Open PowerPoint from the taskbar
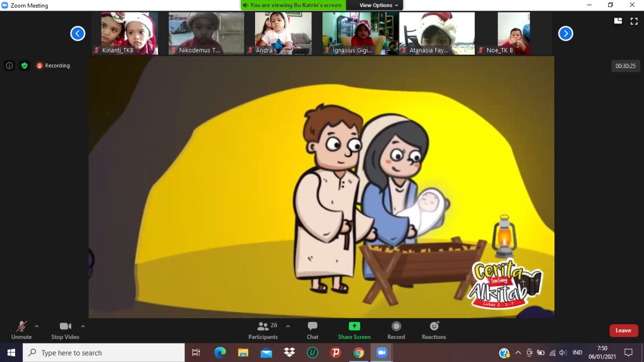This screenshot has width=644, height=362. point(336,352)
